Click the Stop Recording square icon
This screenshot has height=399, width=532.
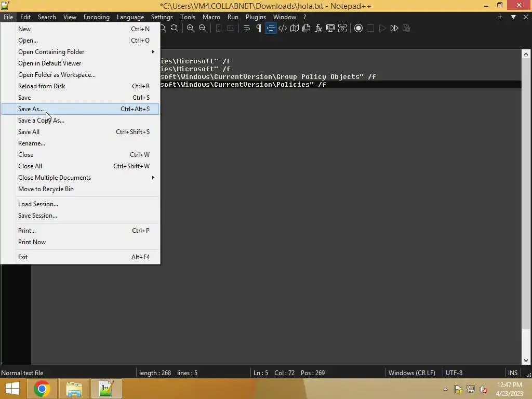(370, 28)
